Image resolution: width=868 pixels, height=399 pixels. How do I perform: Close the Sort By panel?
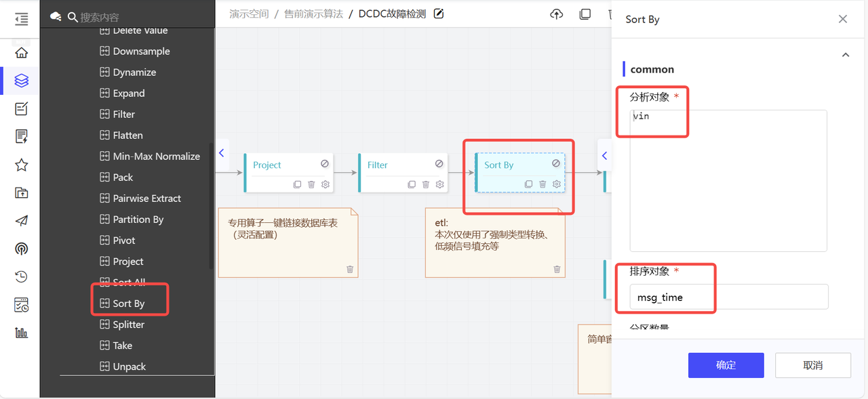point(843,19)
